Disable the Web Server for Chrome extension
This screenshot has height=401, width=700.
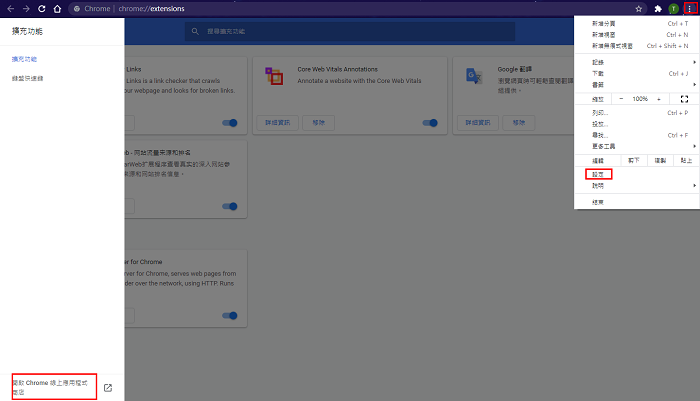[230, 316]
